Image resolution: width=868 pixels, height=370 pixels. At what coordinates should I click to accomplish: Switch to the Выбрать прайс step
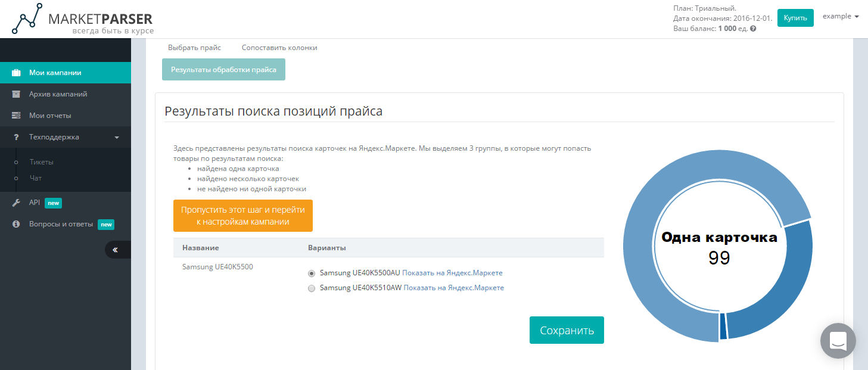[x=195, y=47]
